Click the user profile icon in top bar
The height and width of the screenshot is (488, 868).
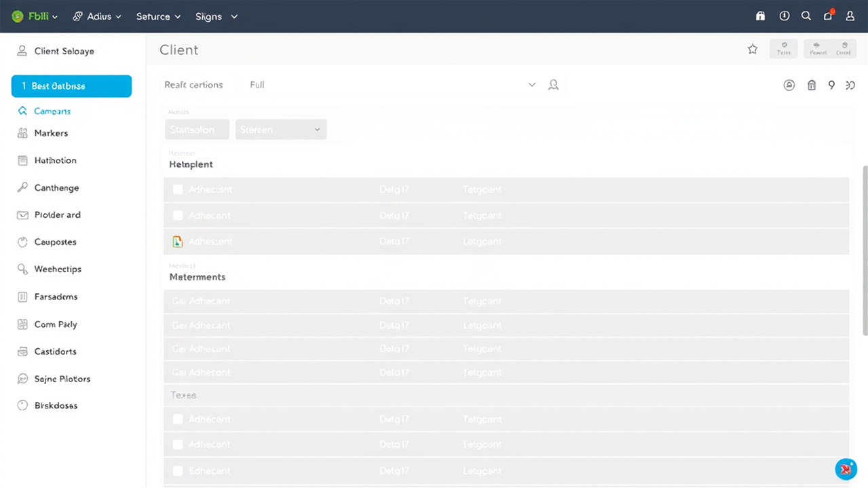click(x=850, y=16)
